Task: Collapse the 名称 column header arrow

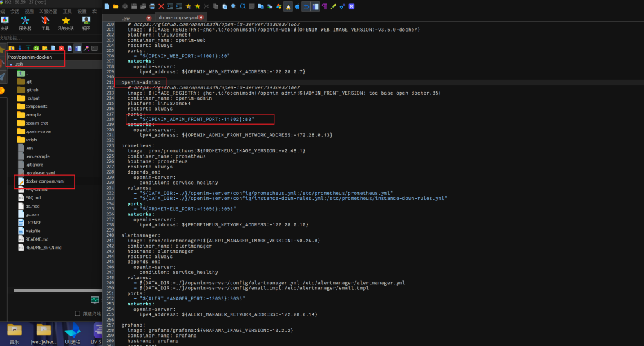Action: pyautogui.click(x=11, y=64)
